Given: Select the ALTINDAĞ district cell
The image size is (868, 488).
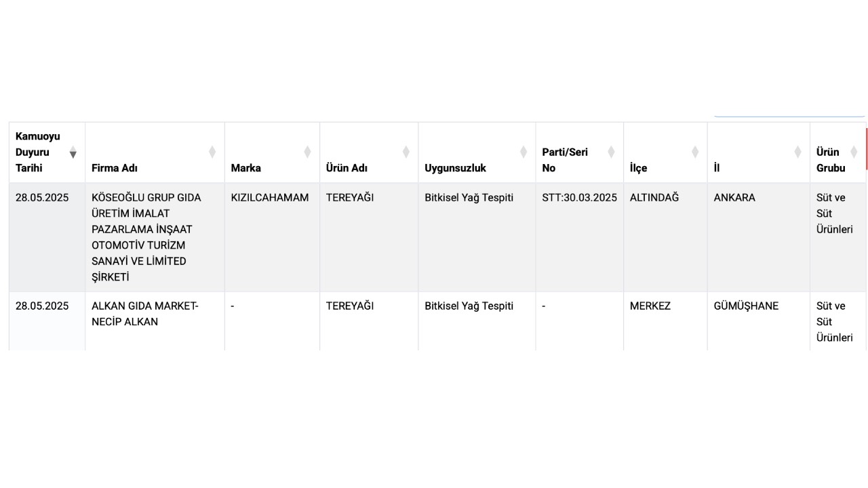Looking at the screenshot, I should pyautogui.click(x=665, y=237).
